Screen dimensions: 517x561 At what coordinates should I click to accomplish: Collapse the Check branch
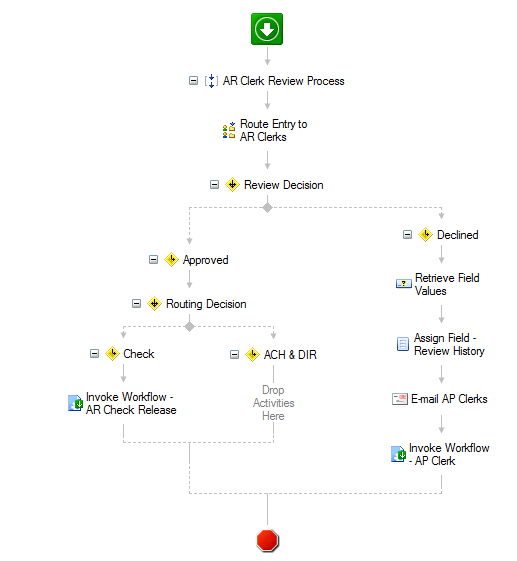pos(94,354)
